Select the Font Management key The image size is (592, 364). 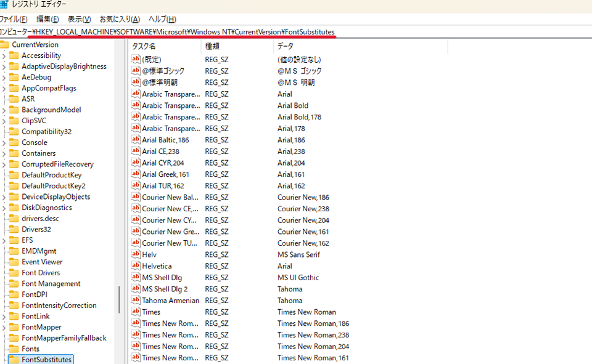point(51,284)
